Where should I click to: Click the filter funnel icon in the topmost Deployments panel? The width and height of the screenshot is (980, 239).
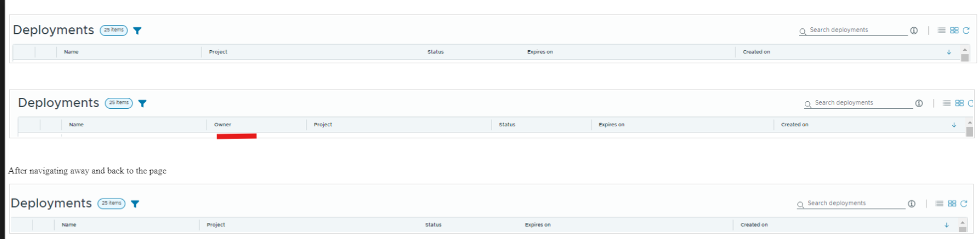[x=137, y=31]
